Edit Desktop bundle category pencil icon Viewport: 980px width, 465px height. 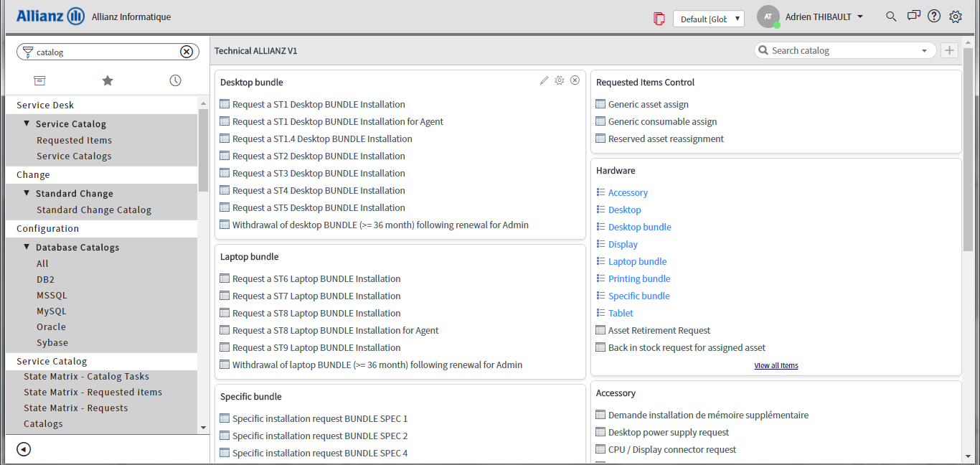click(544, 80)
